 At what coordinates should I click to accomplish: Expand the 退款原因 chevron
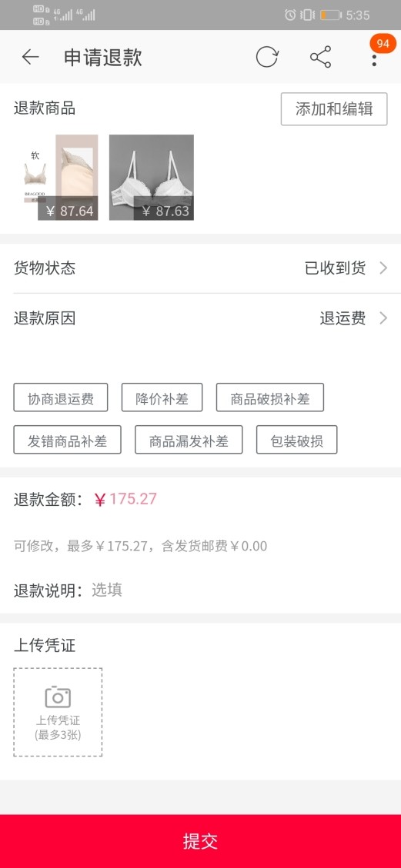(x=383, y=318)
